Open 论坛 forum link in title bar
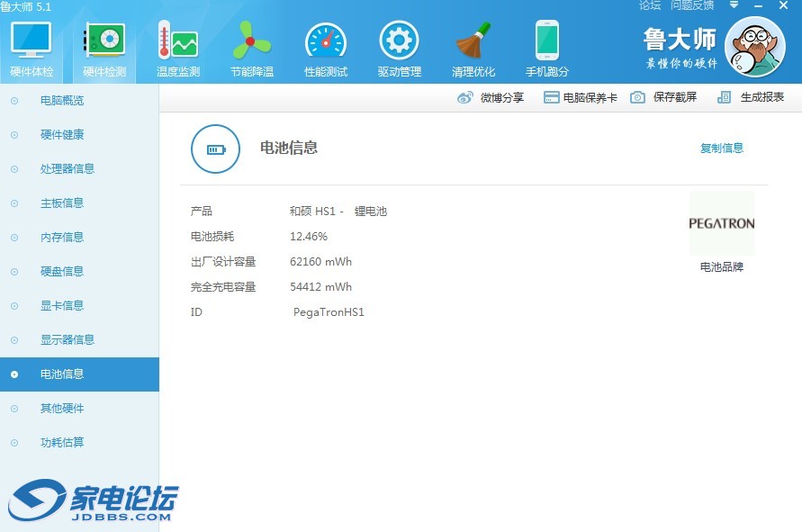 [650, 5]
